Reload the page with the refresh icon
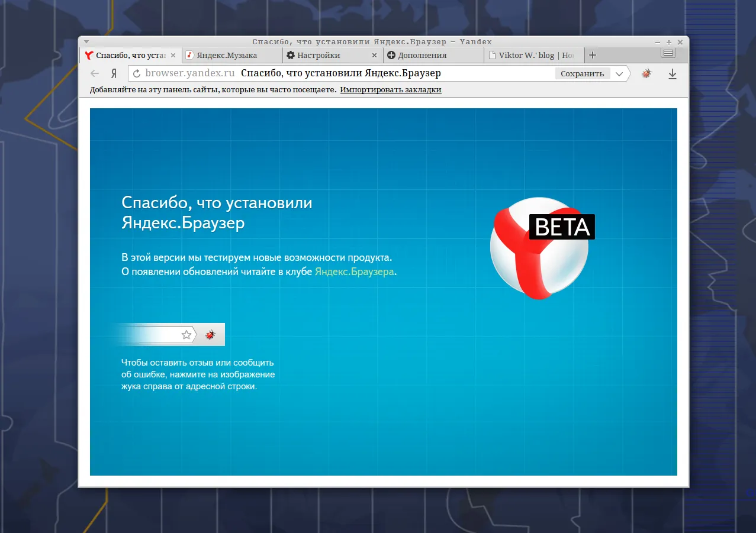This screenshot has height=533, width=756. (137, 74)
